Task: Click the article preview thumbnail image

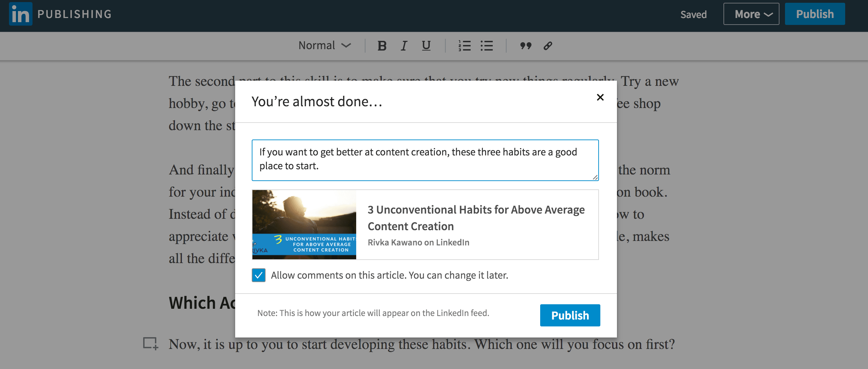Action: 304,224
